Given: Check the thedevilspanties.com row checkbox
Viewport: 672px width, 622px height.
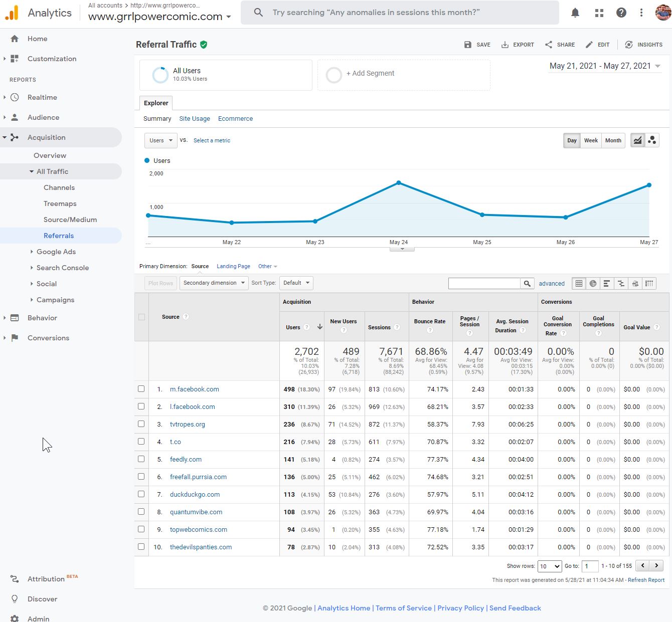Looking at the screenshot, I should point(141,547).
